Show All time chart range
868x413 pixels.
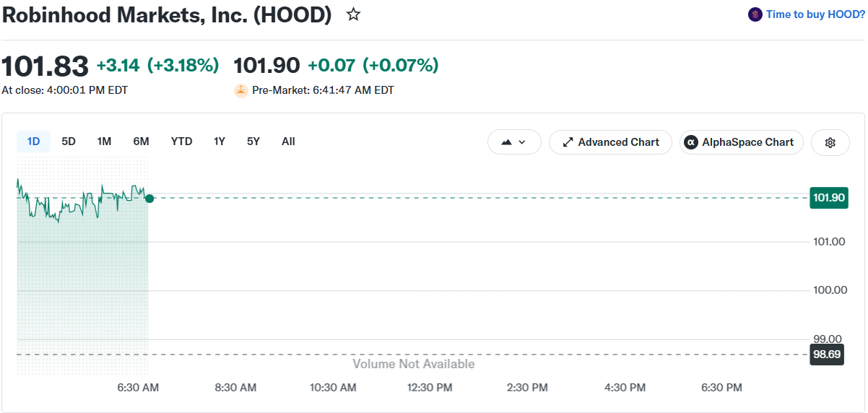288,142
